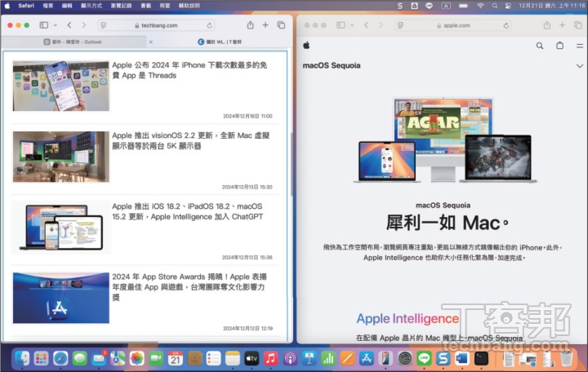Open the Safari menu
Viewport: 588px width, 372px height.
tap(26, 6)
